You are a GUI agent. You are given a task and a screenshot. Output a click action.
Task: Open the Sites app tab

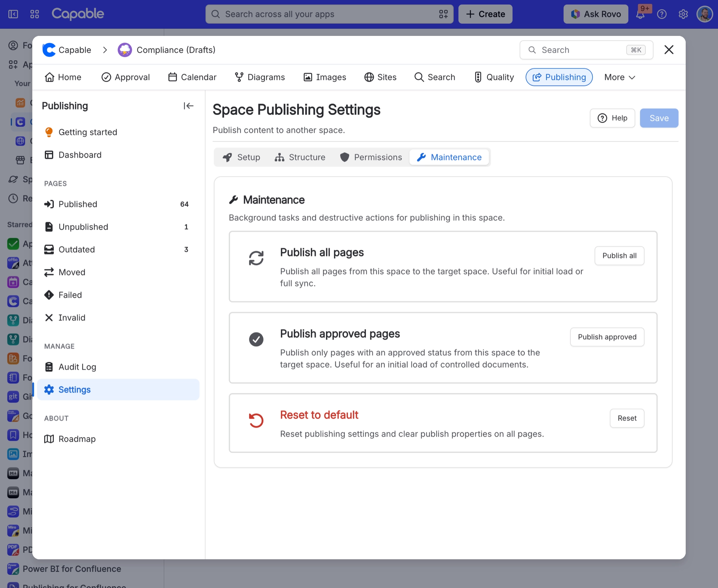coord(380,77)
